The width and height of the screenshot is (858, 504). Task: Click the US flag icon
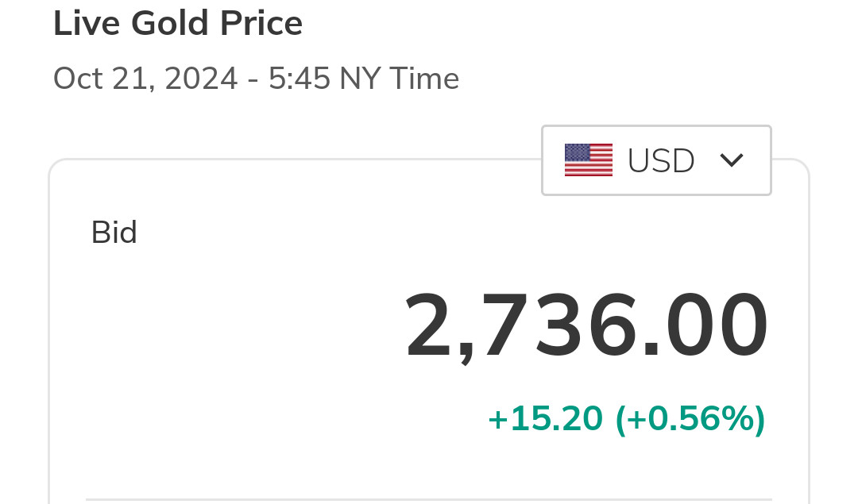tap(588, 160)
